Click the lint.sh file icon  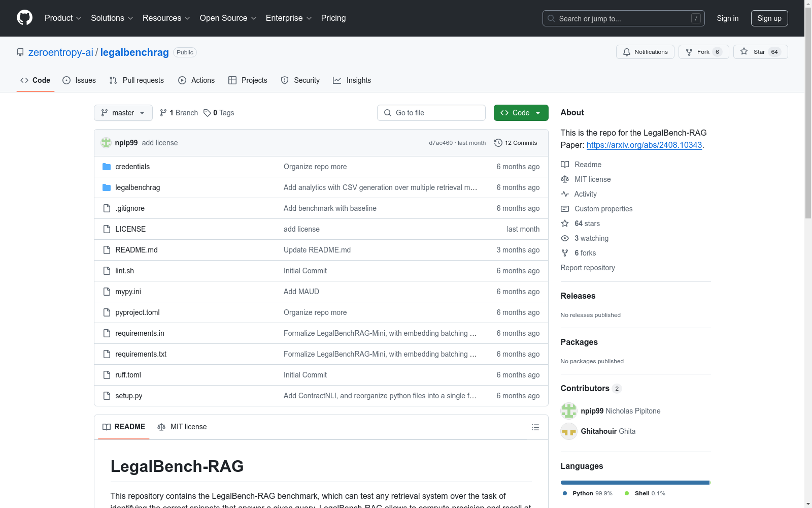pyautogui.click(x=107, y=271)
